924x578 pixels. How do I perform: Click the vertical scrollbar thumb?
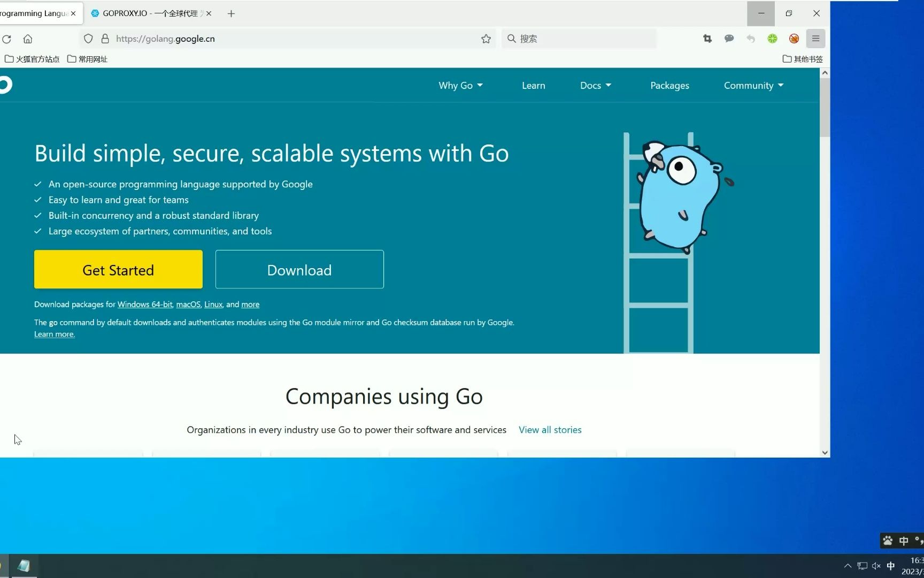(825, 107)
